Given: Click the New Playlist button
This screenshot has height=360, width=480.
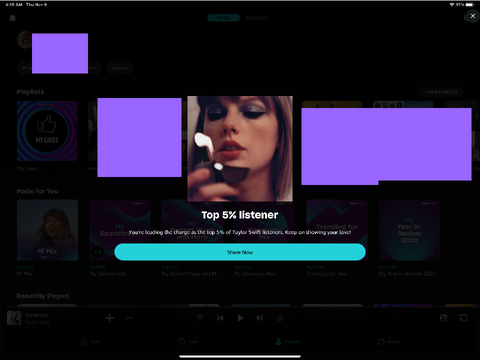Looking at the screenshot, I should point(441,92).
